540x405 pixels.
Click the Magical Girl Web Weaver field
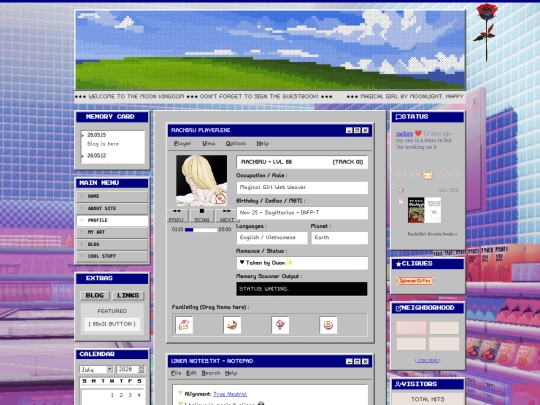tap(302, 188)
